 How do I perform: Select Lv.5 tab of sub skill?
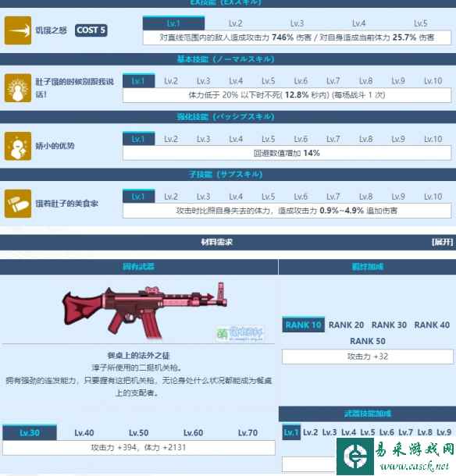coord(269,197)
